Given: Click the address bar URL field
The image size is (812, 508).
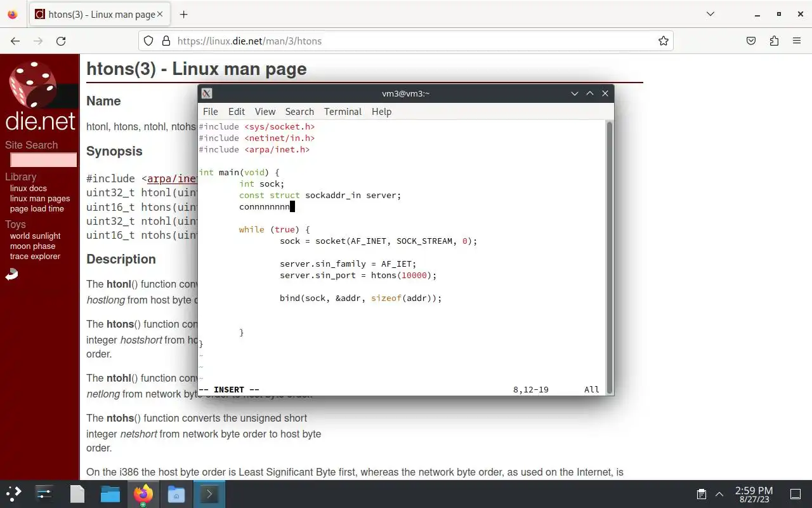Looking at the screenshot, I should pos(406,41).
